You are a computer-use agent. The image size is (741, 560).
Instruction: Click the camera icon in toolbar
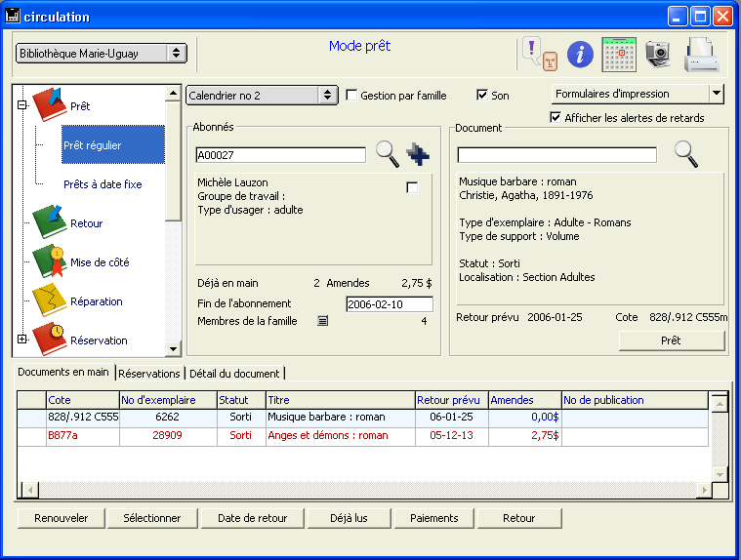click(658, 54)
